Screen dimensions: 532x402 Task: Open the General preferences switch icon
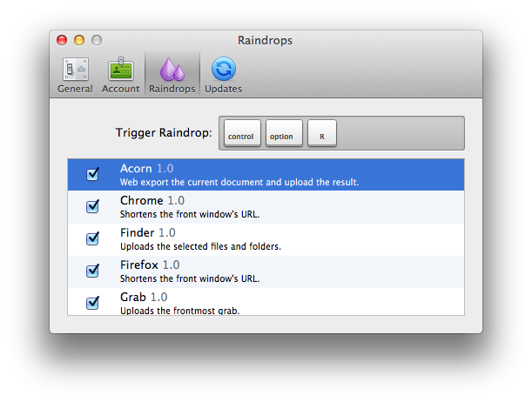[76, 69]
